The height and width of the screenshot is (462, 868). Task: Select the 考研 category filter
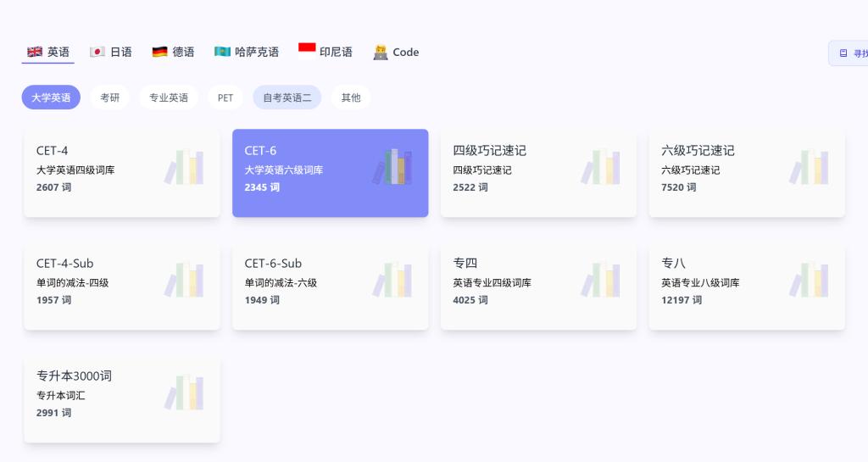tap(110, 97)
